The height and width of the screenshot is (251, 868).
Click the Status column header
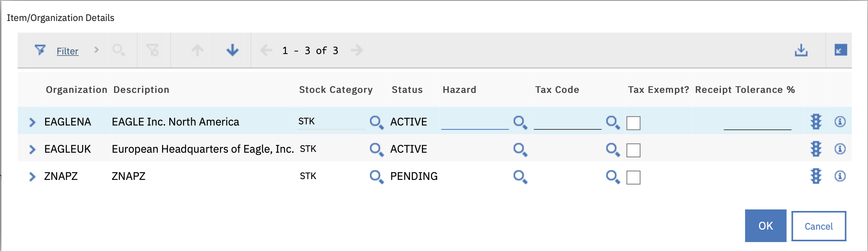pyautogui.click(x=407, y=90)
